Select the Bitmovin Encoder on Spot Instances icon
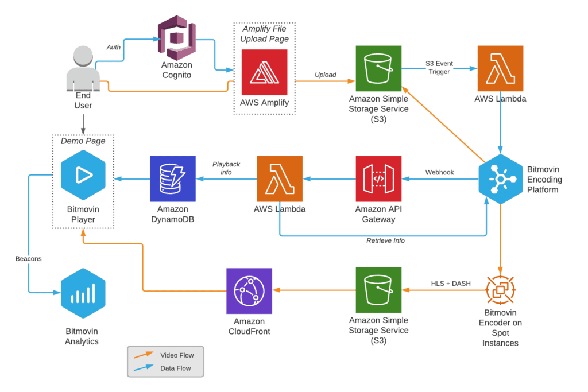The height and width of the screenshot is (392, 588). click(500, 290)
